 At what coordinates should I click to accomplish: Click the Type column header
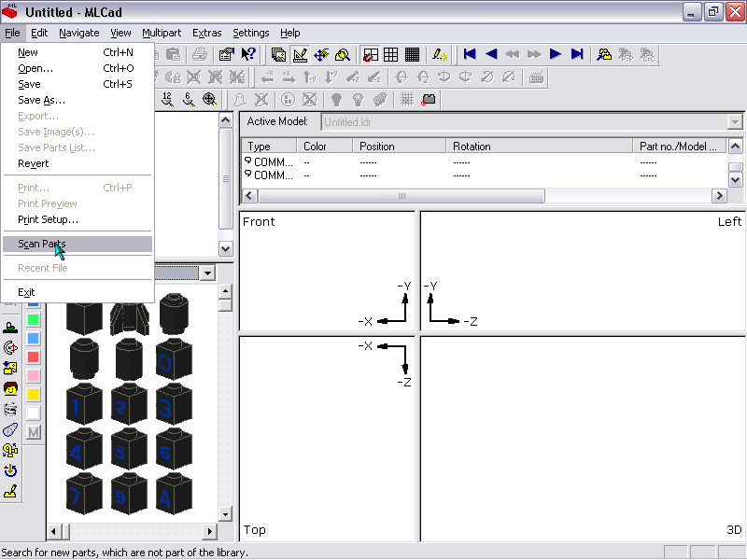(x=269, y=147)
